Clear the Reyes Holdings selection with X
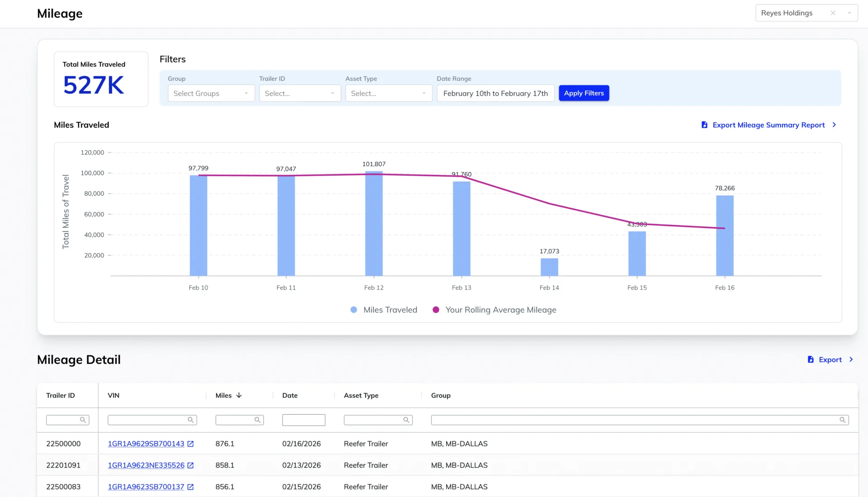Viewport: 868px width, 497px height. point(833,13)
